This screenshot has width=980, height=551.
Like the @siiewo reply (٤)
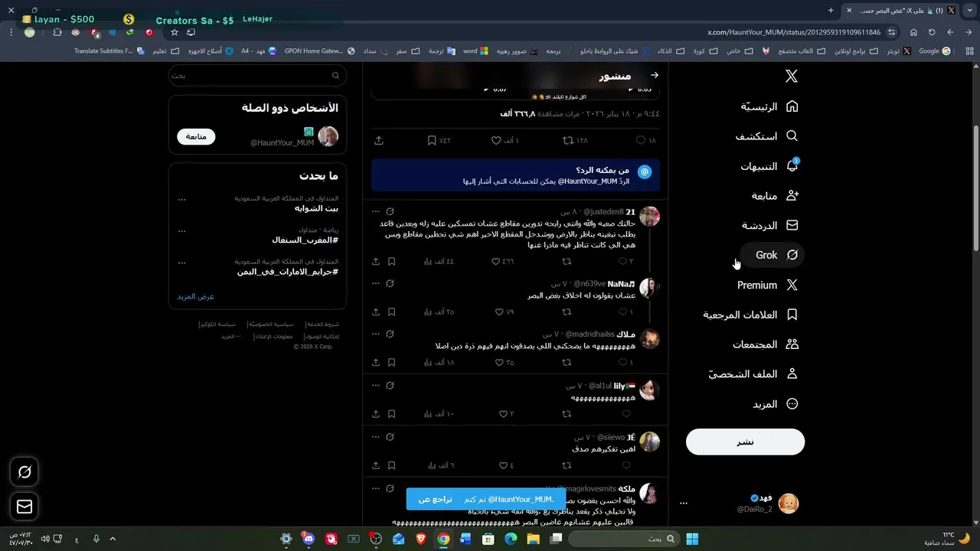pyautogui.click(x=504, y=465)
